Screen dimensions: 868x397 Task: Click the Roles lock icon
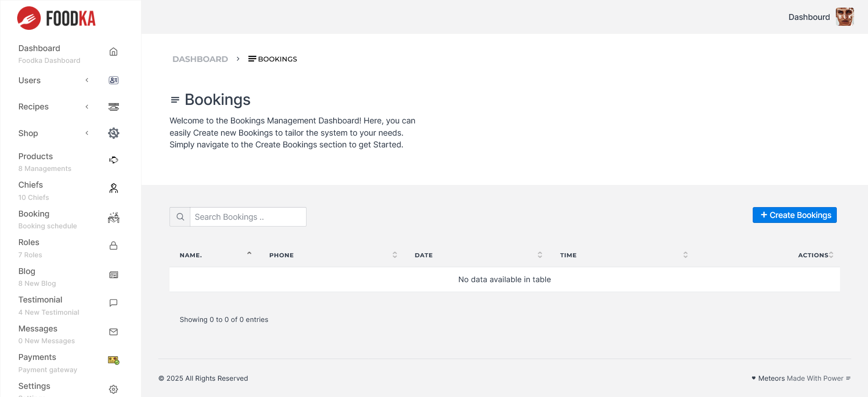coord(113,246)
